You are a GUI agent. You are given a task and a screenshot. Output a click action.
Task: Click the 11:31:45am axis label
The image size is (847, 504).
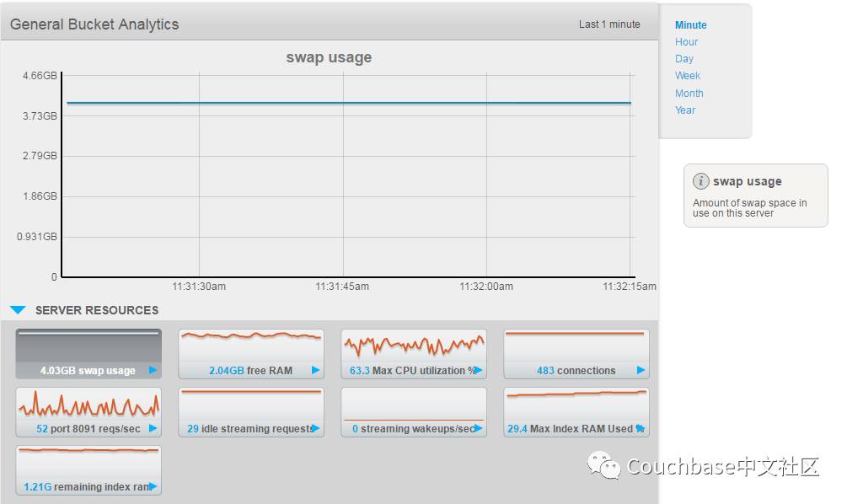342,287
